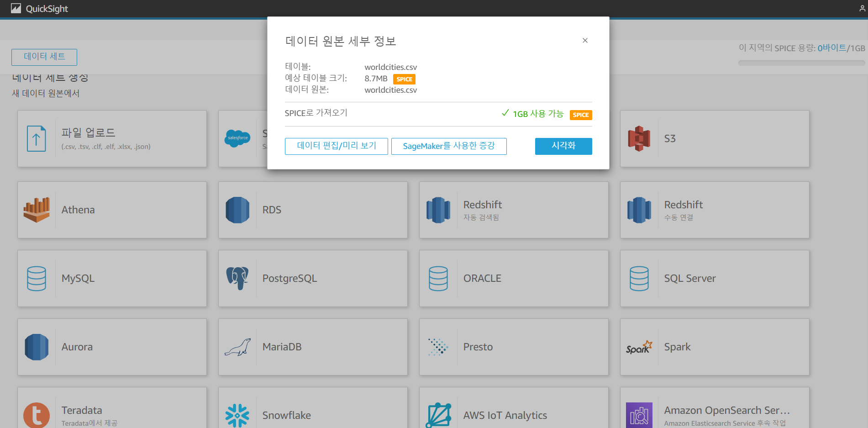Click the MariaDB seal icon
This screenshot has width=868, height=428.
pos(237,347)
